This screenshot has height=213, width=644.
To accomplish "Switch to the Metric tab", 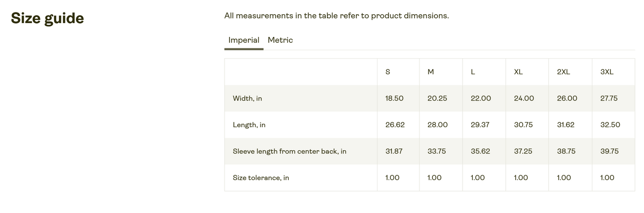I will (x=280, y=40).
